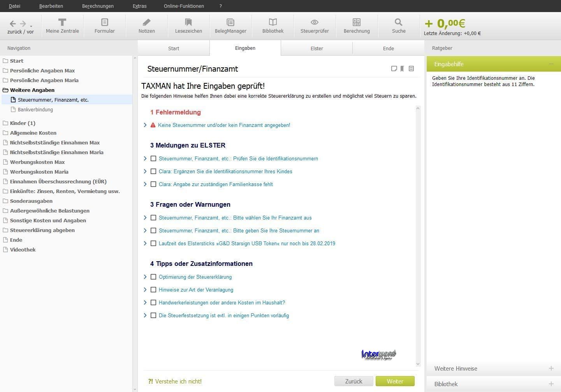Mark the Elstersticks Laufzeit warning checkbox

point(153,244)
